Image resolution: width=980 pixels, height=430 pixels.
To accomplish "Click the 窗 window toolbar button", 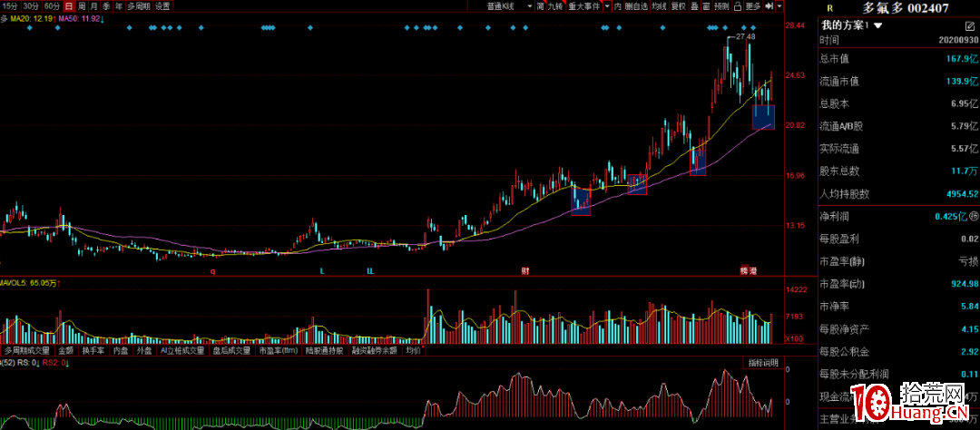I will point(706,6).
